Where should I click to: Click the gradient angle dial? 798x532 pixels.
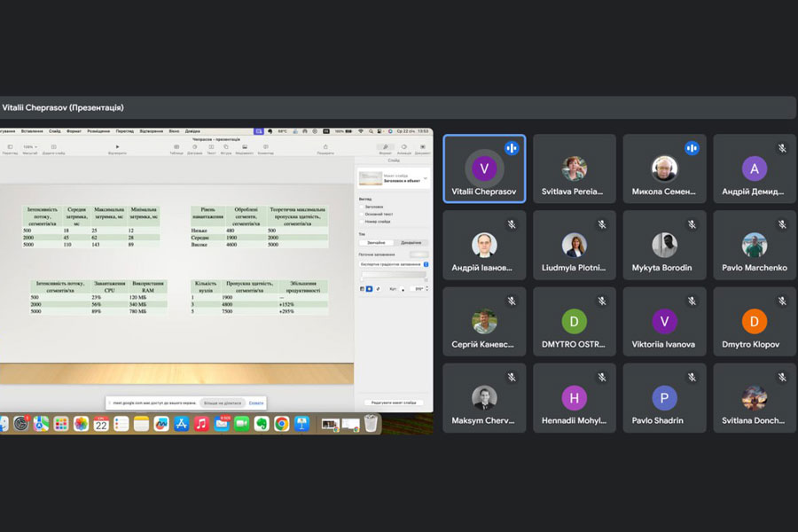click(403, 289)
